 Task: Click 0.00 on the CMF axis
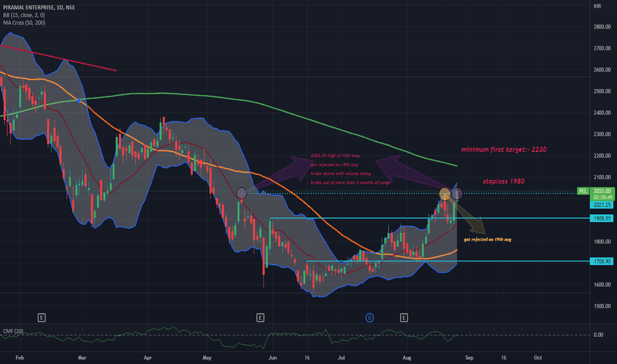point(598,335)
